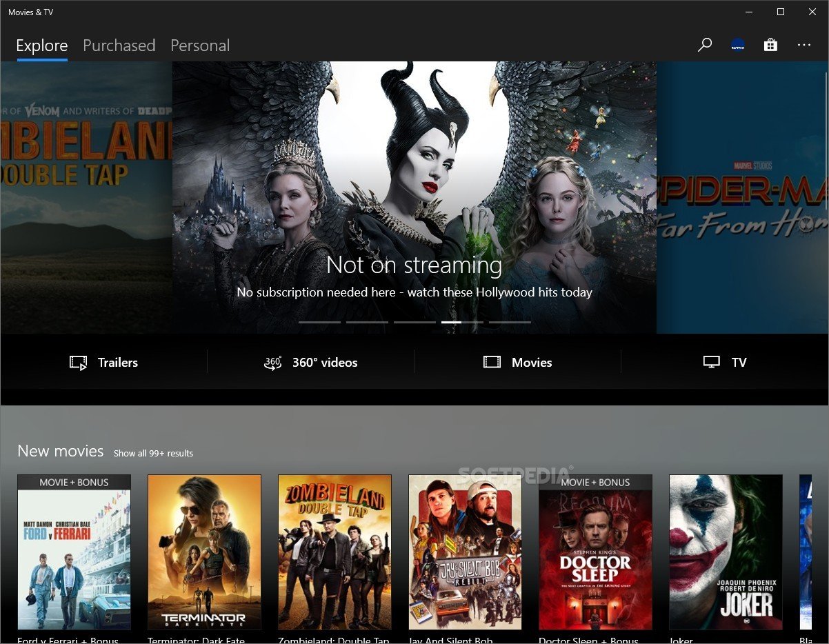Open the Ford v Ferrari movie poster
Image resolution: width=829 pixels, height=644 pixels.
[74, 552]
